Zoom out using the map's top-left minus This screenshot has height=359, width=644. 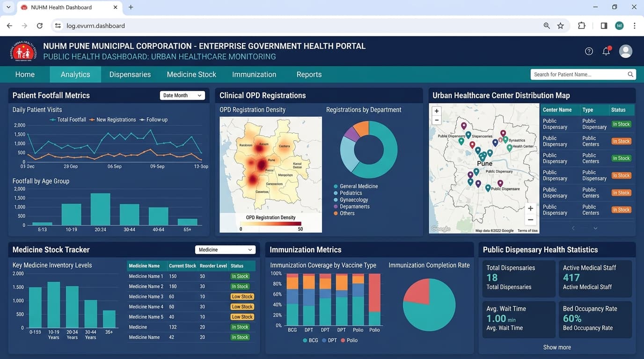click(x=437, y=120)
